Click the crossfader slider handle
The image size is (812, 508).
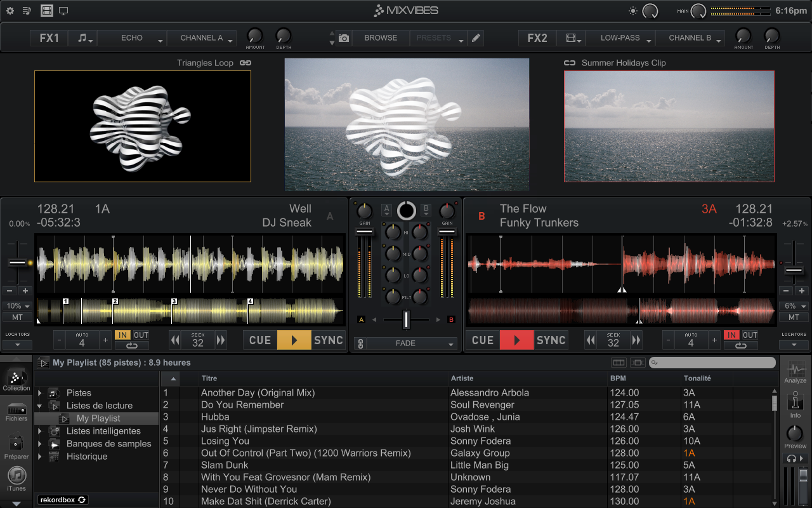[406, 319]
